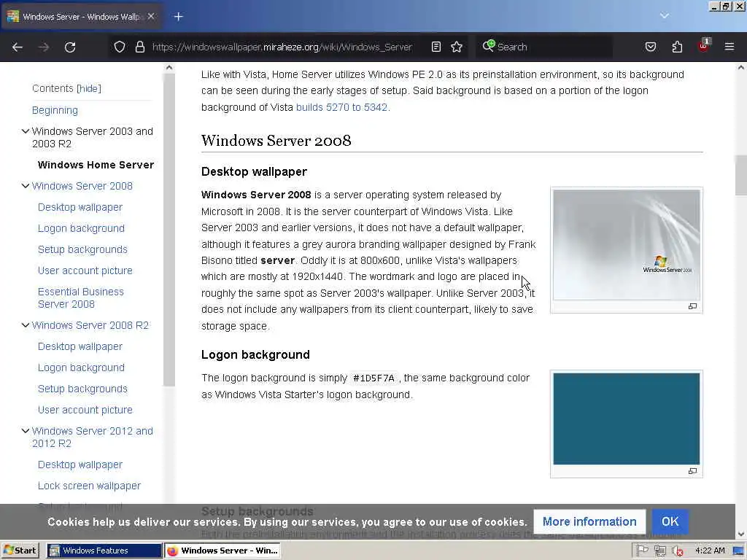Go to Windows Server 2012 and 2012 R2 link
This screenshot has height=560, width=747.
[93, 437]
